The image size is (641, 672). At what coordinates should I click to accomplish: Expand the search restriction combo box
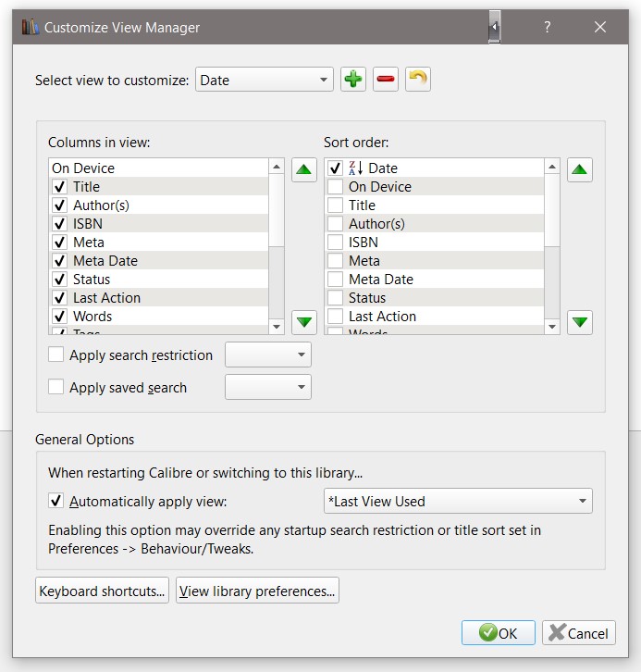268,355
